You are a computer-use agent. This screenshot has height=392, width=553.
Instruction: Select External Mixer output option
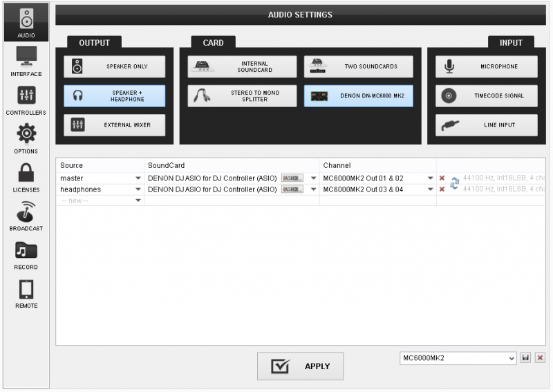[x=115, y=125]
